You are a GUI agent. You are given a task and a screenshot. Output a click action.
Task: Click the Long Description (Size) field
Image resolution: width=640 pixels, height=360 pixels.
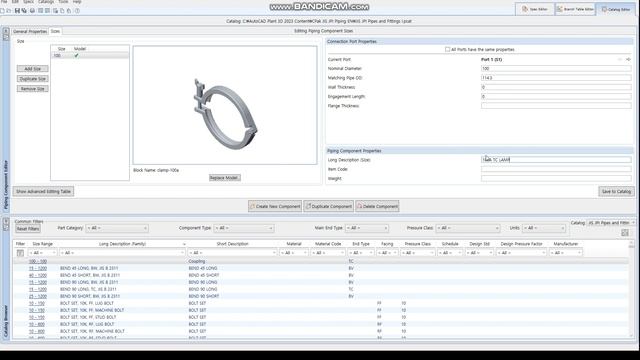tap(556, 160)
